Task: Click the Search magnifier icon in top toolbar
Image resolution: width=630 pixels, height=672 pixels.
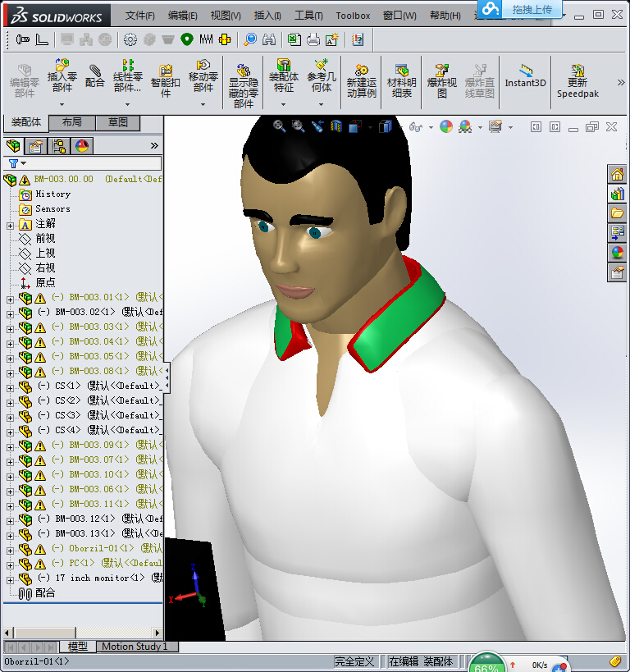Action: pyautogui.click(x=250, y=40)
